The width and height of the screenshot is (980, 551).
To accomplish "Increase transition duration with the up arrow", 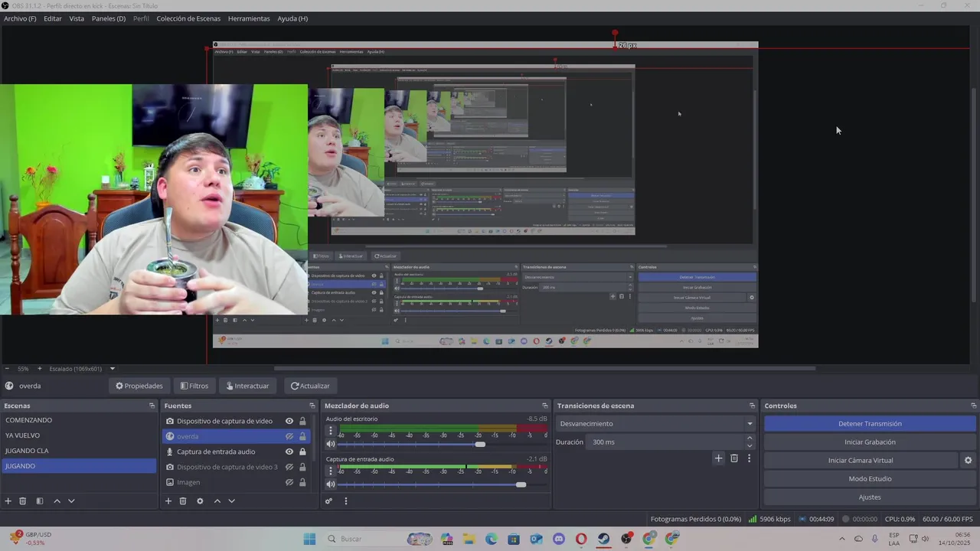I will [x=750, y=439].
